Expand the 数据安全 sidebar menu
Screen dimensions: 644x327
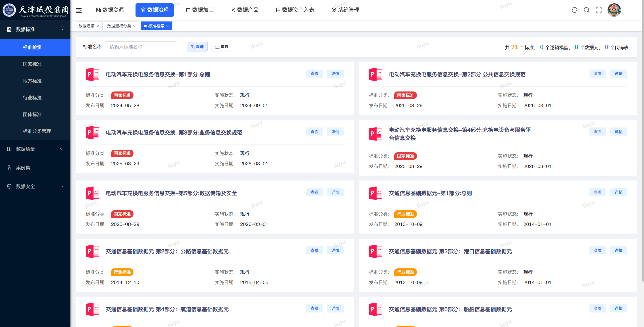point(35,187)
